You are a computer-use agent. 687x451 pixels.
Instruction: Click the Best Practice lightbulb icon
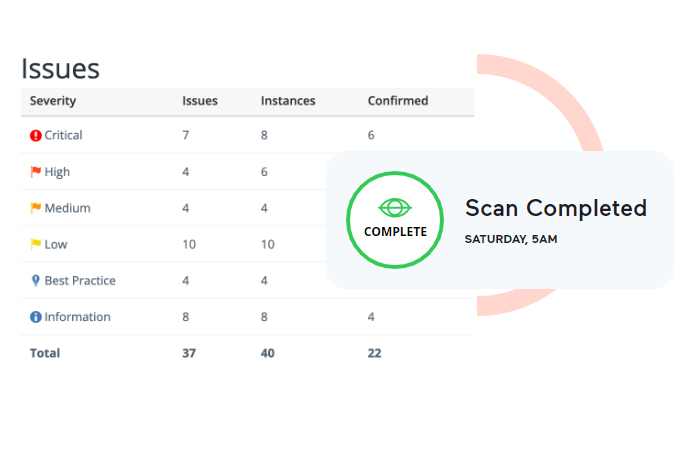(x=35, y=281)
